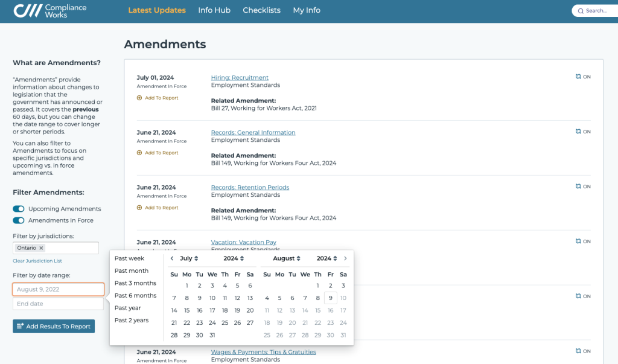The width and height of the screenshot is (618, 364).
Task: Click plus icon for July 01 Add To Report
Action: coord(139,98)
